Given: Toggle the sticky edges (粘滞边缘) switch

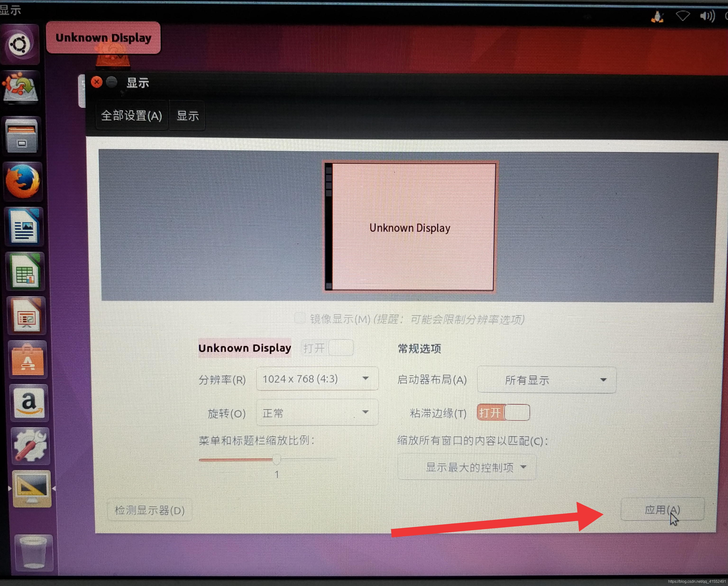Looking at the screenshot, I should click(x=503, y=412).
